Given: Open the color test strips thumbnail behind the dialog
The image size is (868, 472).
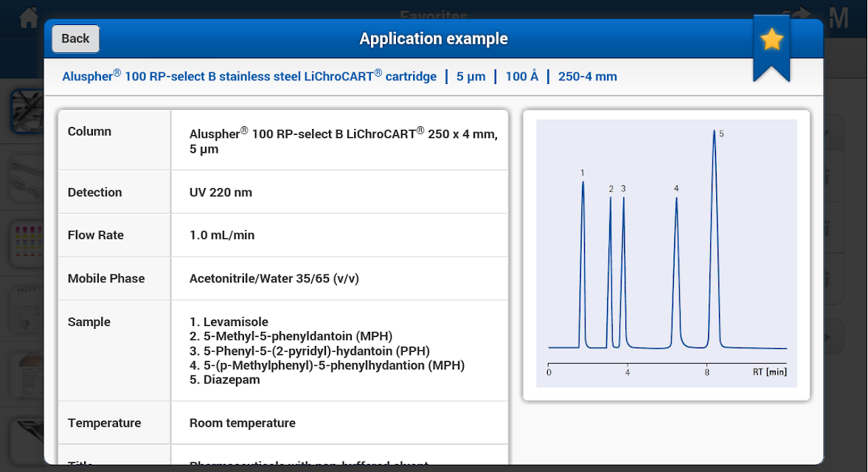Looking at the screenshot, I should (28, 243).
